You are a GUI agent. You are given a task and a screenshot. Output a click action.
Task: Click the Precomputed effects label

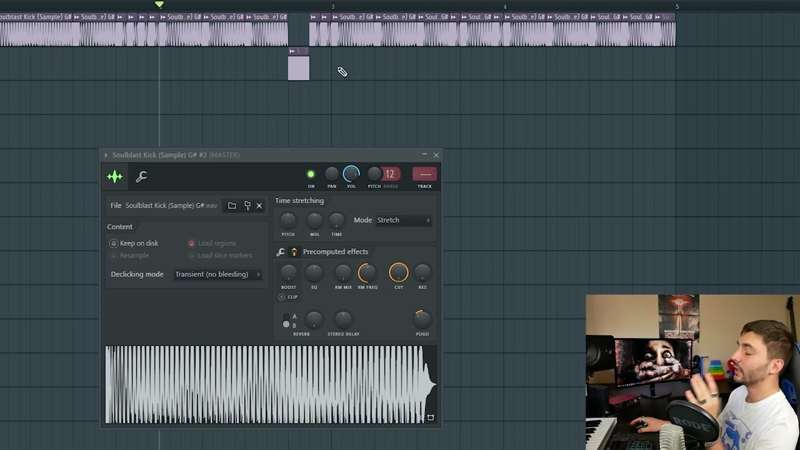tap(335, 252)
